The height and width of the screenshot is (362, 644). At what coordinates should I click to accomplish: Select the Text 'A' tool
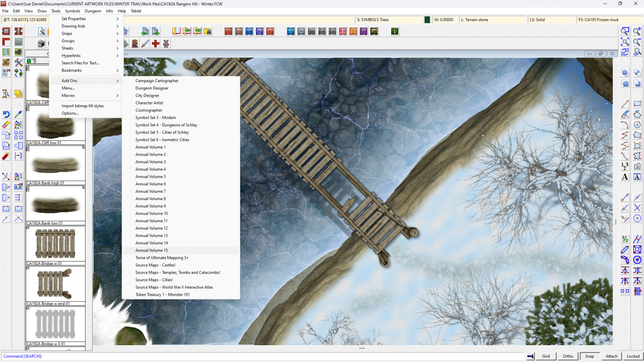point(625,176)
